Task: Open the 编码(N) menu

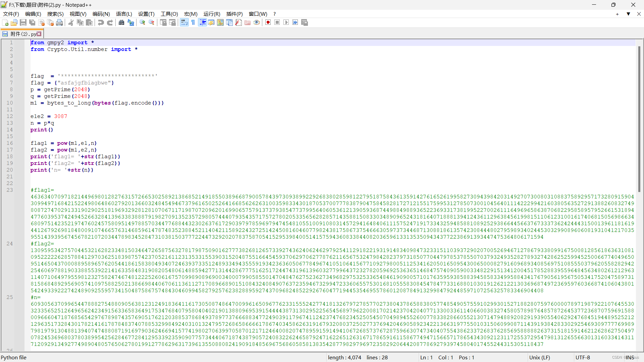Action: coord(101,14)
